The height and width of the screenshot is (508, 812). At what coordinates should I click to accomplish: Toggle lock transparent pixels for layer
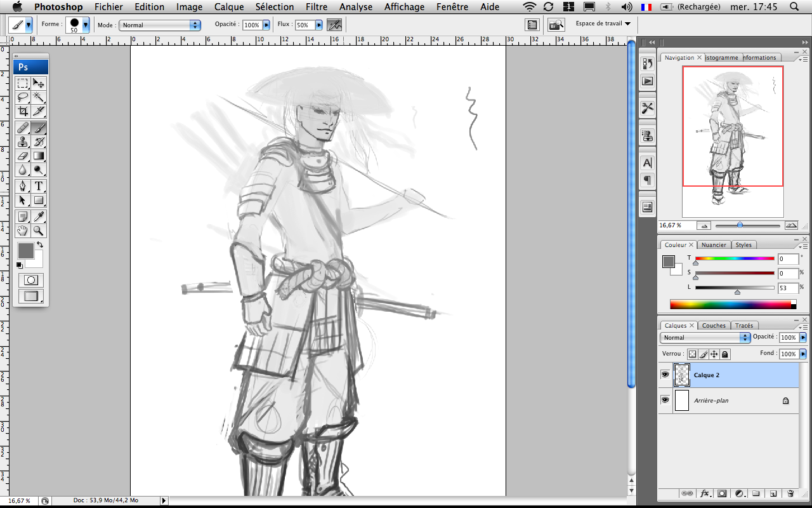click(692, 354)
